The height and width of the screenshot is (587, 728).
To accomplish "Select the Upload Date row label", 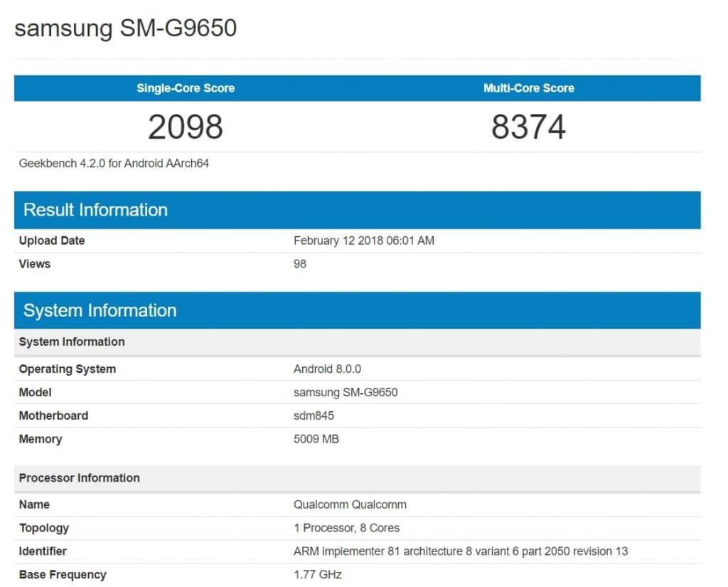I will (x=52, y=240).
